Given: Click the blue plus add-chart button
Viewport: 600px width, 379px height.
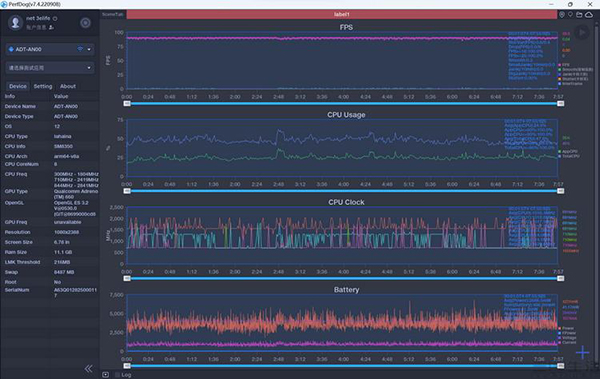Looking at the screenshot, I should coord(582,352).
